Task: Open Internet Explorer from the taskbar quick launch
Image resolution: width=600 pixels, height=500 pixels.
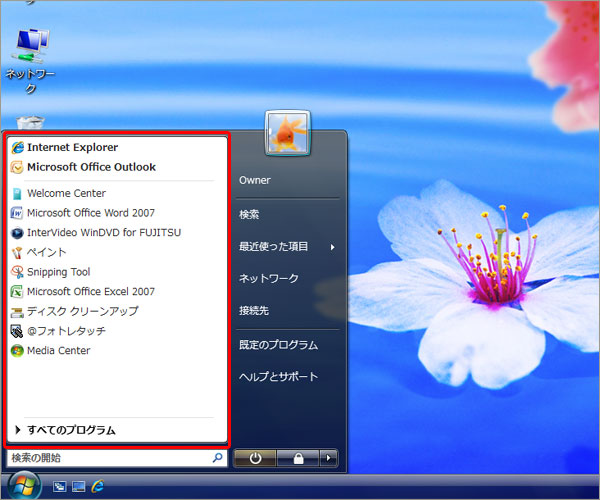Action: click(x=98, y=486)
